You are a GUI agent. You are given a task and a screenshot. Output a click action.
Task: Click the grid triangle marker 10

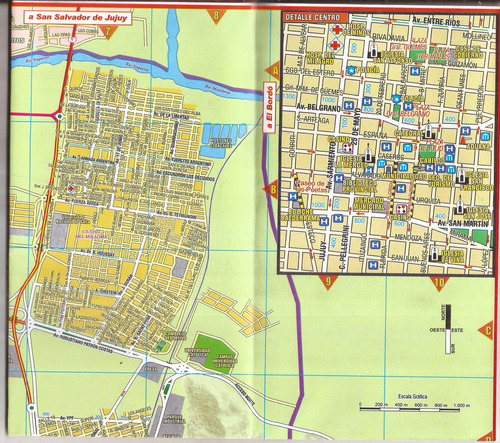click(439, 283)
